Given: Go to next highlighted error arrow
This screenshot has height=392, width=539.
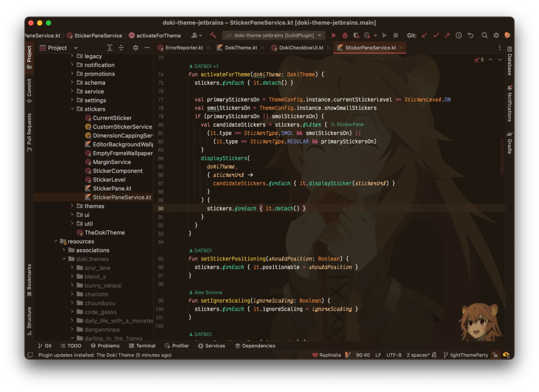Looking at the screenshot, I should (x=500, y=60).
